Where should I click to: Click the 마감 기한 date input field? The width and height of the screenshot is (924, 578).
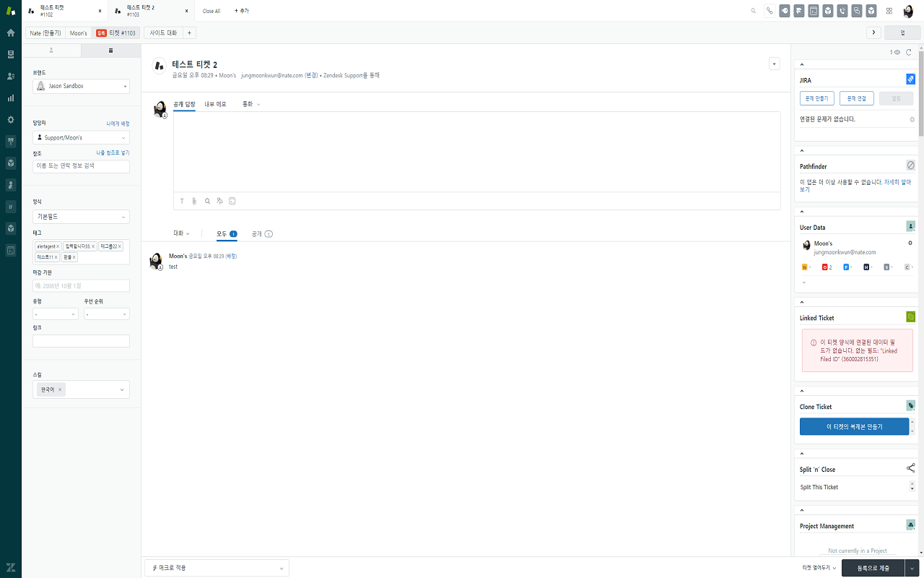(81, 285)
